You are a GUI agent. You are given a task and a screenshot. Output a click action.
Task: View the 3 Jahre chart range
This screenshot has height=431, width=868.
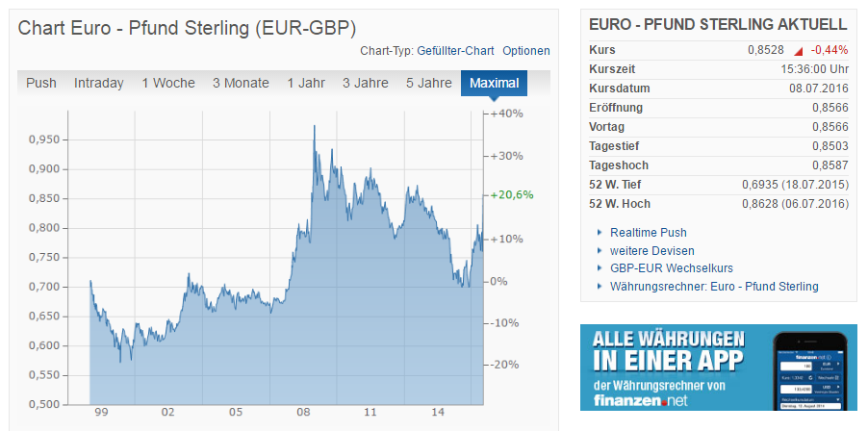coord(366,83)
